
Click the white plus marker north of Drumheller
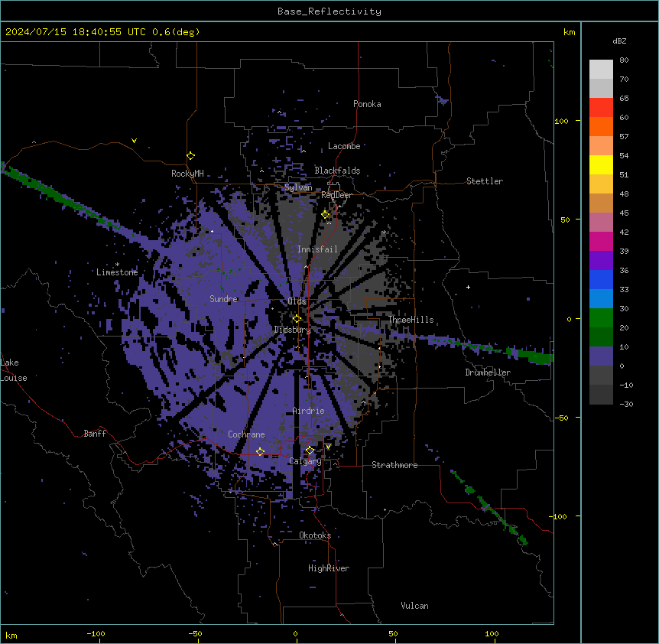point(468,287)
